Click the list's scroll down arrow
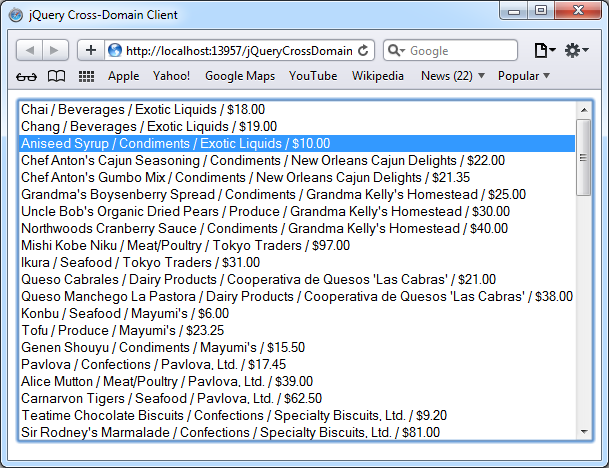This screenshot has width=609, height=468. (584, 431)
